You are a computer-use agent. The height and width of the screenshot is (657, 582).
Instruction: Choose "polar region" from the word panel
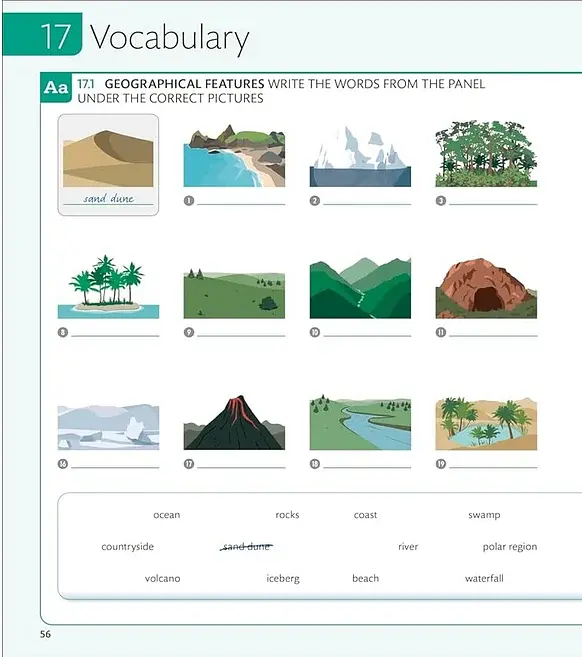[510, 547]
